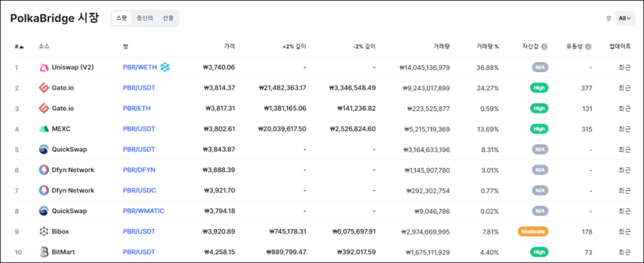Image resolution: width=644 pixels, height=263 pixels.
Task: Click the Gate.io PBR/ETH pair link
Action: coord(137,109)
